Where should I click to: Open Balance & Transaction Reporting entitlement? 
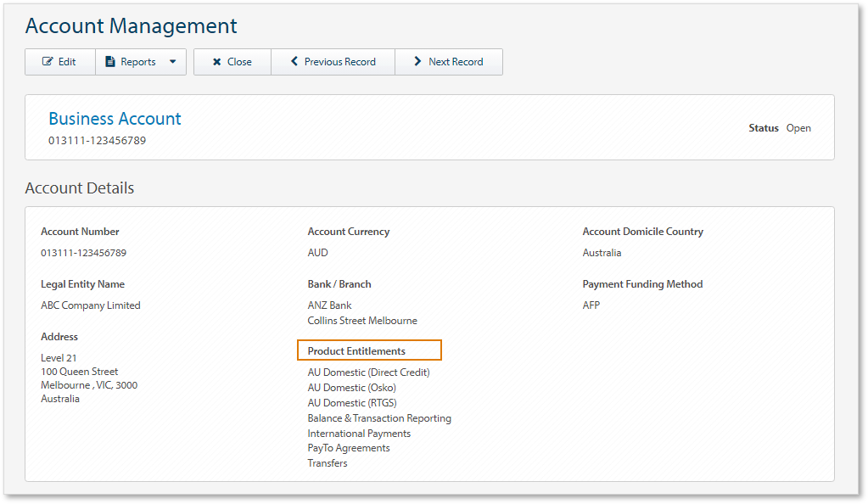pos(378,417)
